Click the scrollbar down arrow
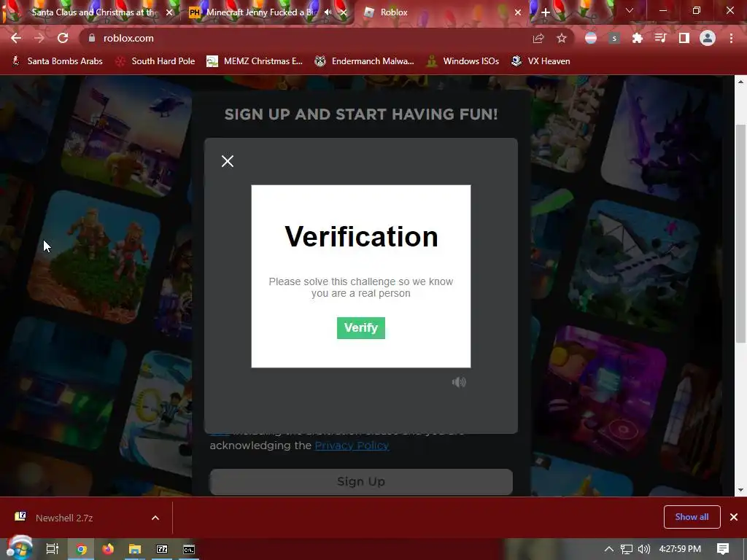 [x=740, y=490]
